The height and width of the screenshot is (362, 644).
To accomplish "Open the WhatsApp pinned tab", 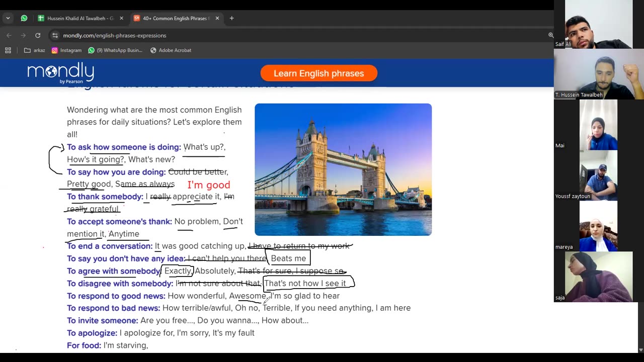I will click(24, 18).
